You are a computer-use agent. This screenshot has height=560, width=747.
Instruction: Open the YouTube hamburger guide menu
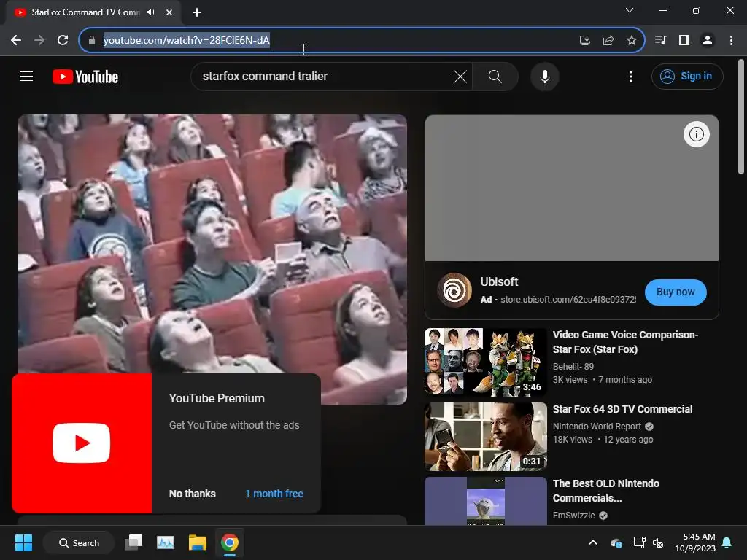[x=26, y=76]
